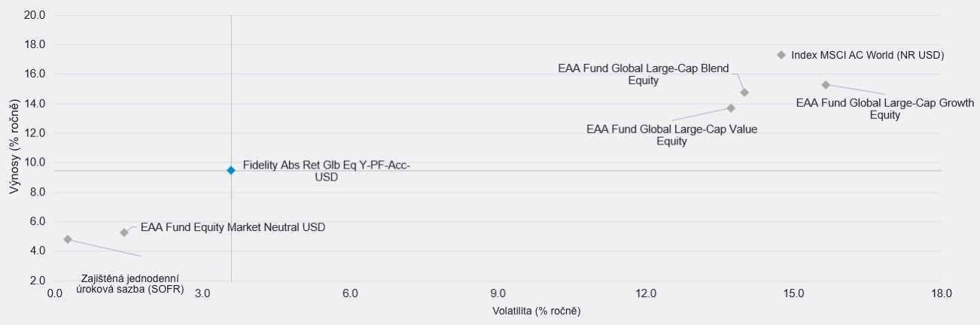This screenshot has height=325, width=980.
Task: Click the Volatilita (% ročně) axis title
Action: coord(537,311)
